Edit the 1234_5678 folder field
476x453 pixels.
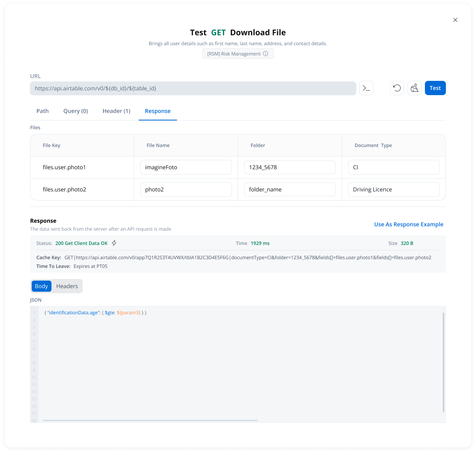289,167
